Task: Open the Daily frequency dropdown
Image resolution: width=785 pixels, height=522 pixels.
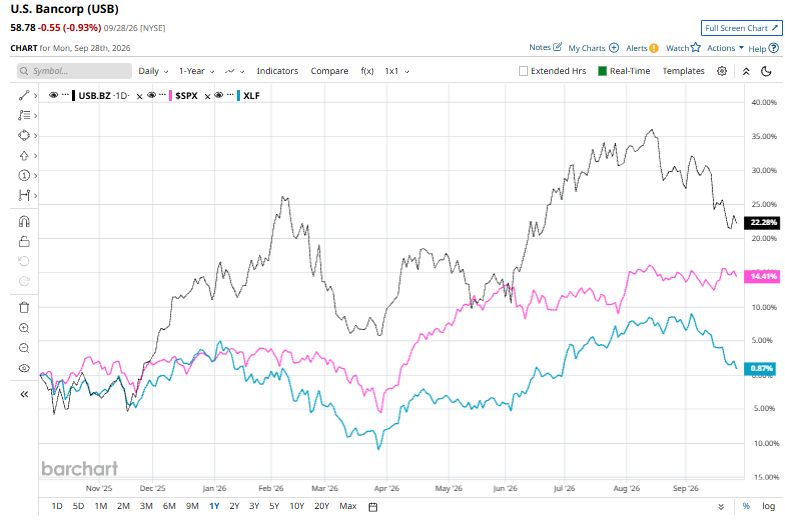Action: click(x=153, y=71)
